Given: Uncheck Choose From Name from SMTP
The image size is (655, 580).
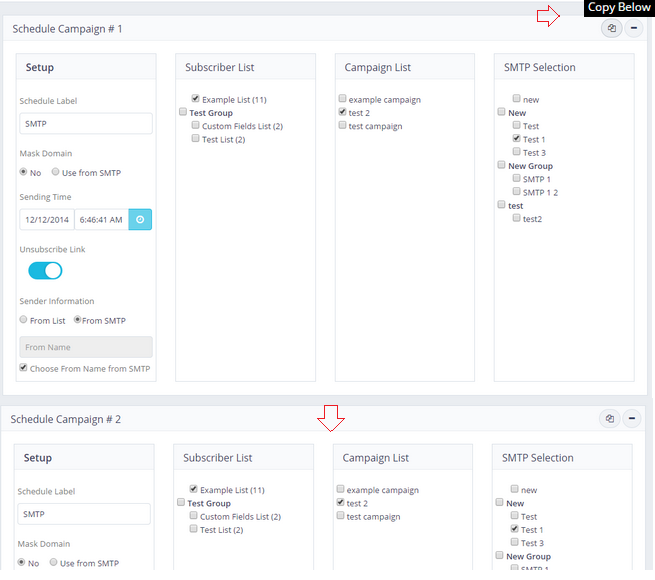Looking at the screenshot, I should click(24, 369).
